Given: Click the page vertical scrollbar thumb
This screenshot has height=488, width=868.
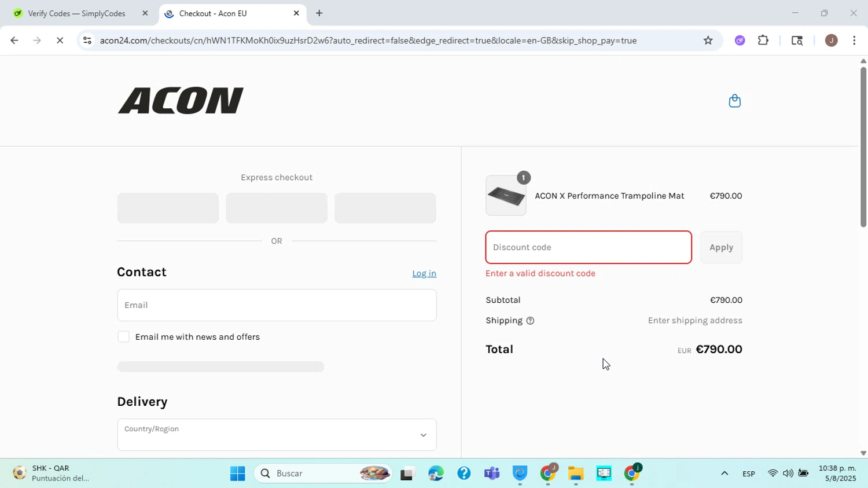Looking at the screenshot, I should [863, 147].
